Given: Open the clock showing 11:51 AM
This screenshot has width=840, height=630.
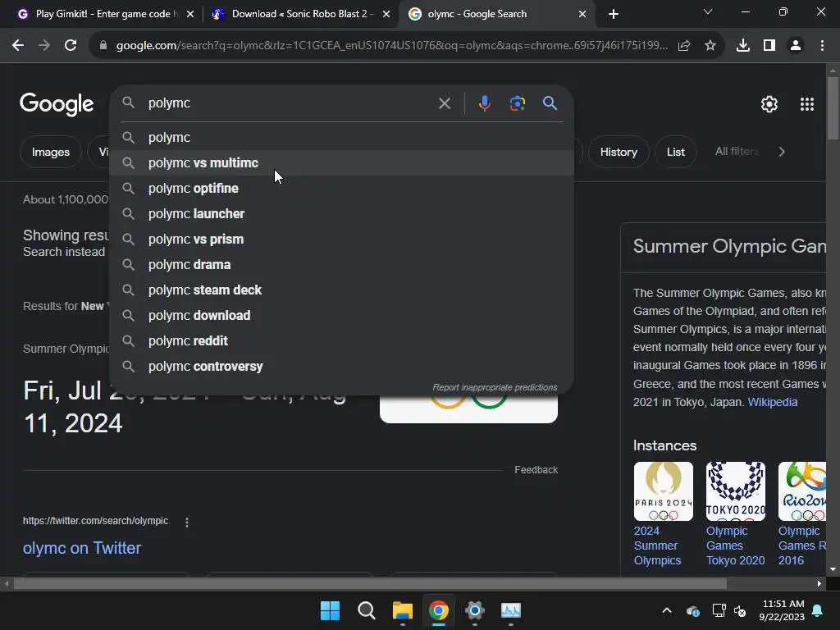Looking at the screenshot, I should coord(782,610).
